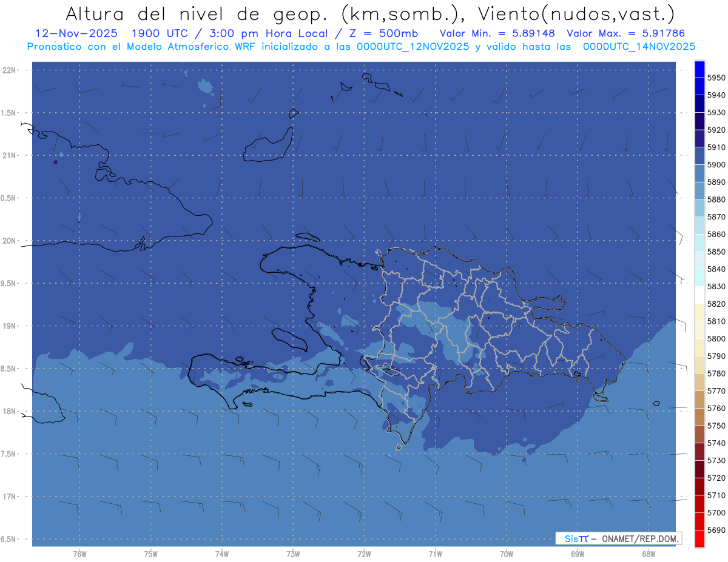Click the '0000UTC_14NOV2025' valid-until time
This screenshot has height=562, width=728.
pos(639,47)
